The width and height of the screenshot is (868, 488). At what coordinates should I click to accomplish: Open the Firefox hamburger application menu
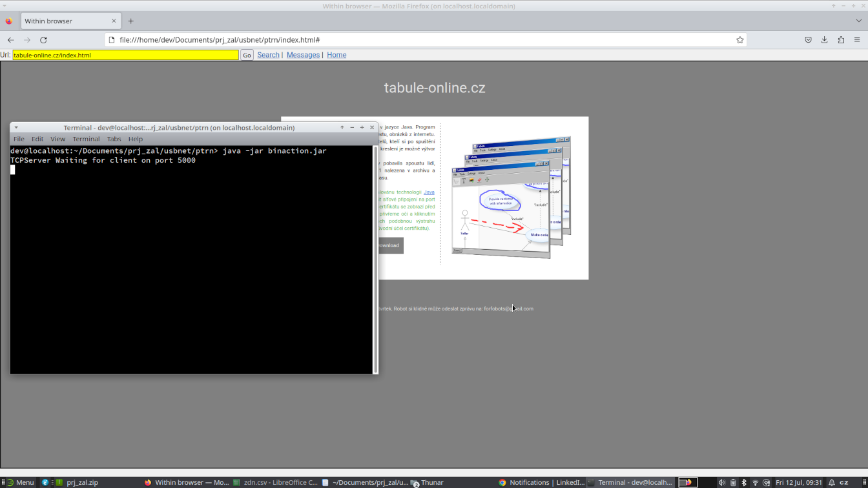[857, 39]
